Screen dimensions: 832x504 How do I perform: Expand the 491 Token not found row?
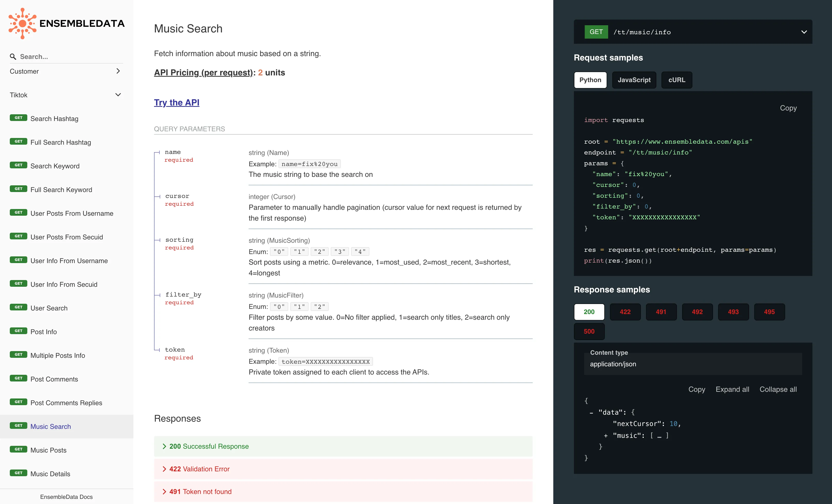point(343,491)
